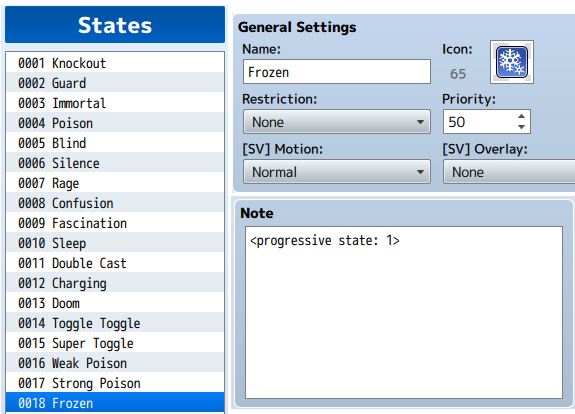Screen dimensions: 575x414
Task: Select state 0002 Guard
Action: [115, 83]
